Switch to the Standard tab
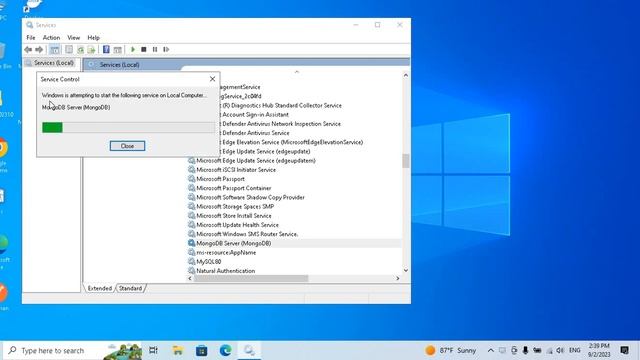Screen dimensions: 640x360 click(x=131, y=288)
